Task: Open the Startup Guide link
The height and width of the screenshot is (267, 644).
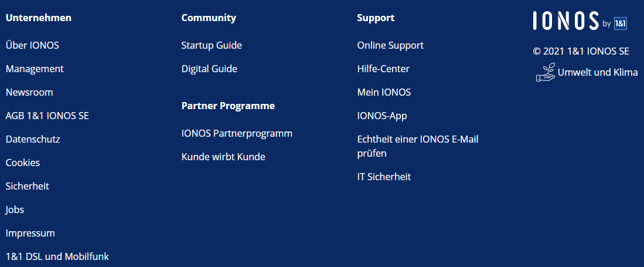Action: (212, 45)
